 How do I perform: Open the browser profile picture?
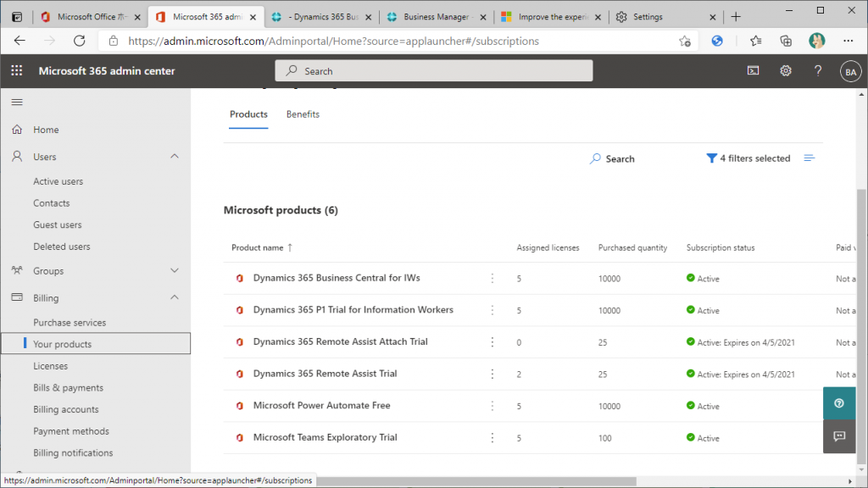[x=816, y=41]
